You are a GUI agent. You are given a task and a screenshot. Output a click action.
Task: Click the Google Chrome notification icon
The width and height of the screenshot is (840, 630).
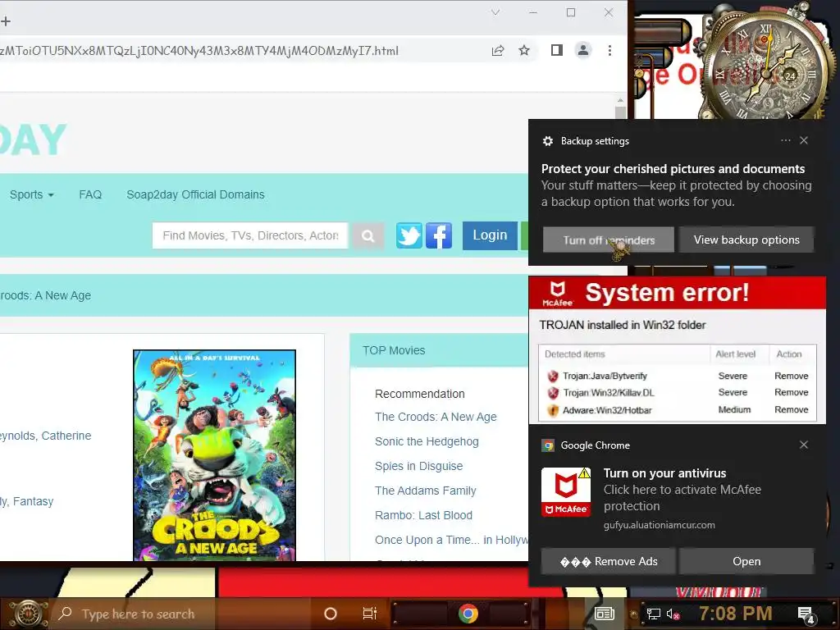[x=548, y=445]
